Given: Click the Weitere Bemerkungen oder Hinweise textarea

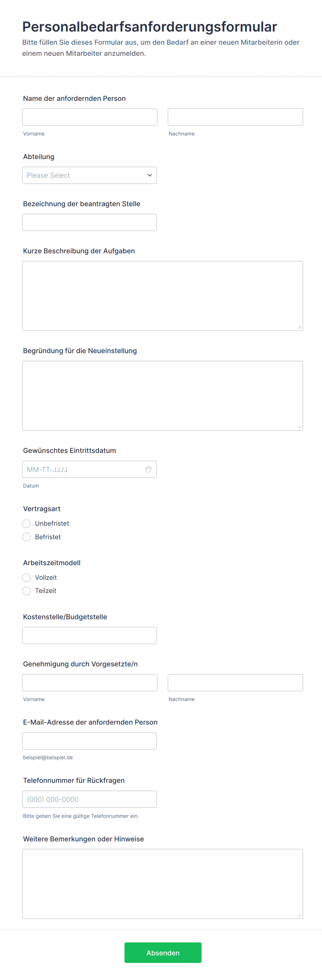Looking at the screenshot, I should pyautogui.click(x=162, y=883).
